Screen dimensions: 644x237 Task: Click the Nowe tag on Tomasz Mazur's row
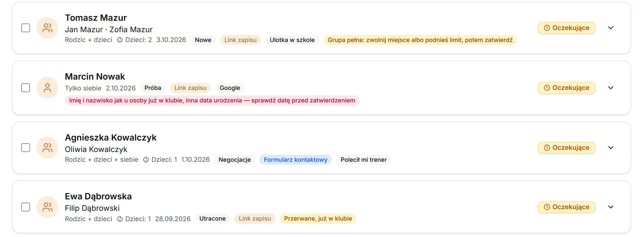coord(203,40)
